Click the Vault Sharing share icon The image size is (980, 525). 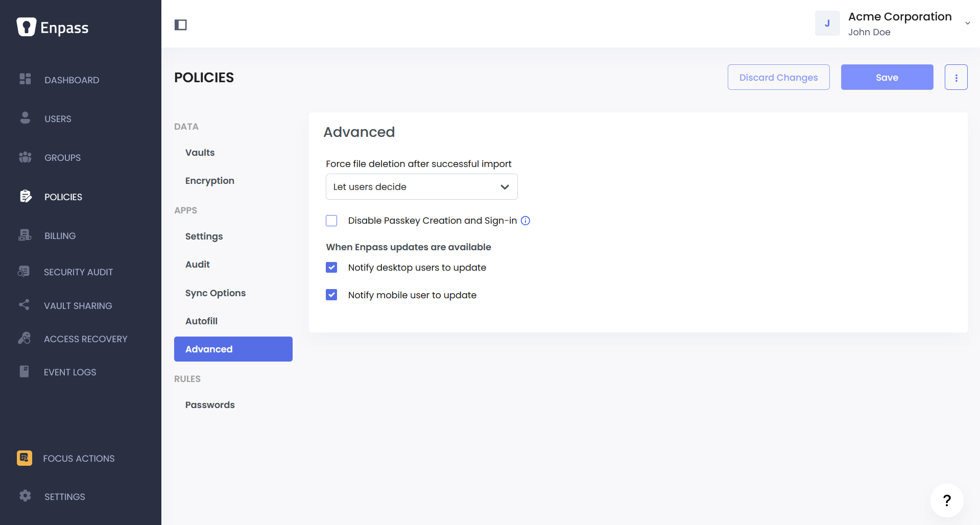click(x=24, y=305)
